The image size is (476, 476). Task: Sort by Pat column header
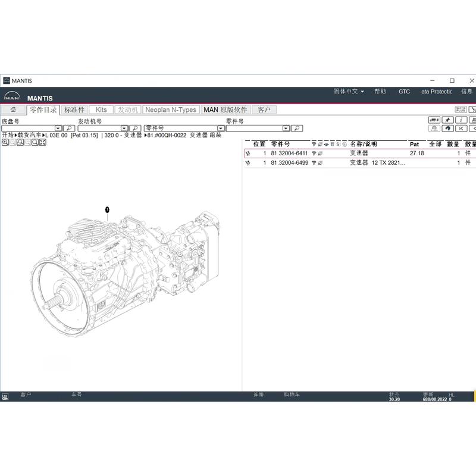pyautogui.click(x=414, y=144)
